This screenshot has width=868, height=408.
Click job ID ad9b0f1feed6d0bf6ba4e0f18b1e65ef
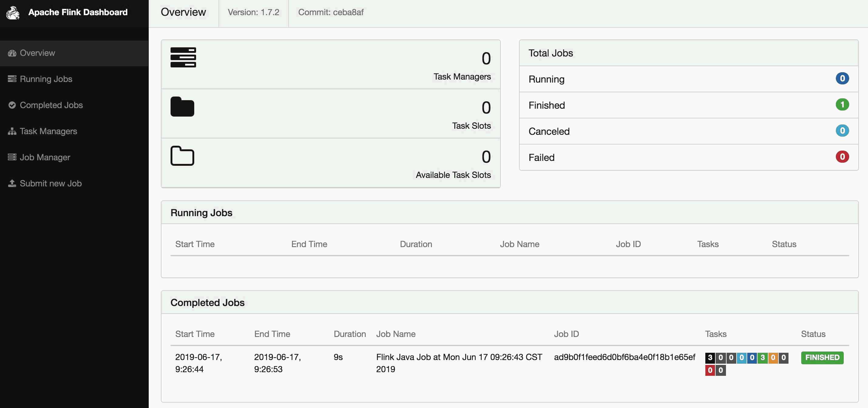[624, 358]
